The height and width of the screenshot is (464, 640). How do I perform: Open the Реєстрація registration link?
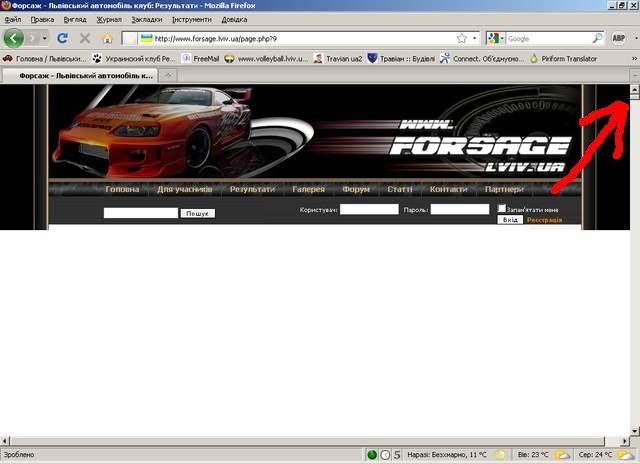tap(544, 220)
